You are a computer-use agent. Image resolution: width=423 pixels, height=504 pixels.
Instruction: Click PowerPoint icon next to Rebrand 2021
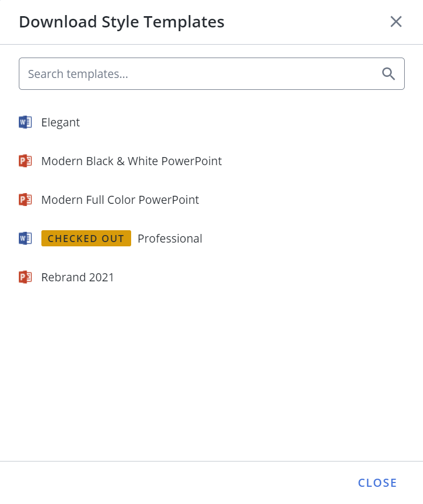coord(25,277)
